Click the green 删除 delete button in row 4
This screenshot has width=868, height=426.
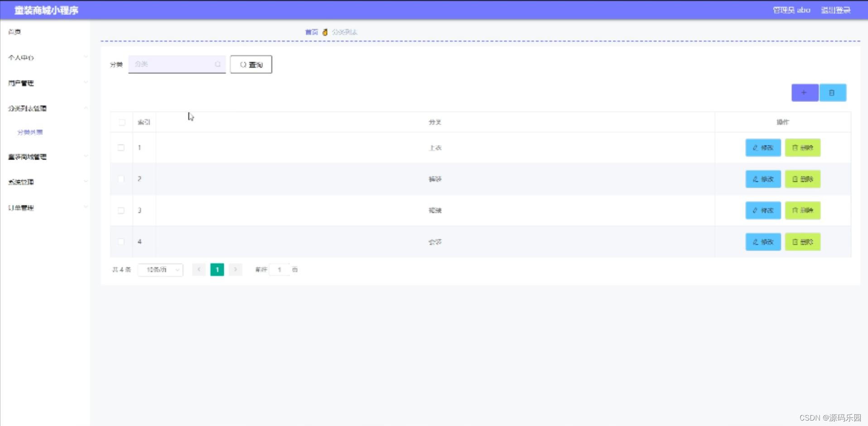coord(803,242)
